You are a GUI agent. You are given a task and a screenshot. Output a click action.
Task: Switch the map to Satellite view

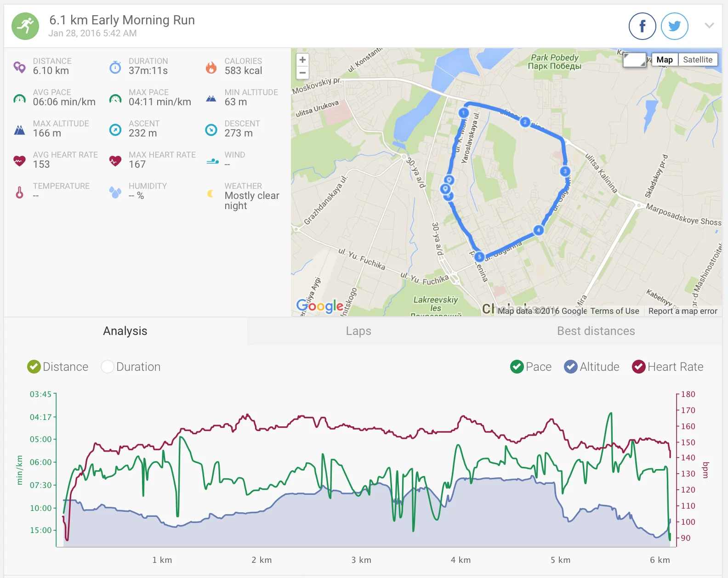coord(697,60)
